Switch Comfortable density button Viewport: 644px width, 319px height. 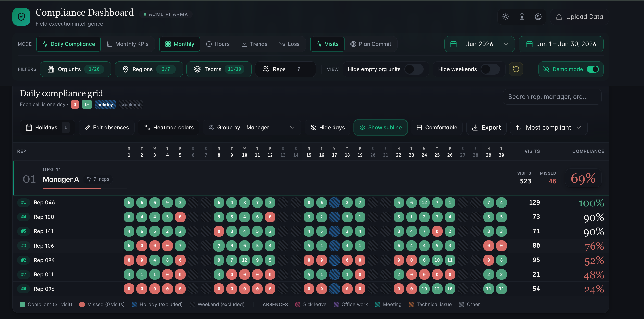(437, 127)
